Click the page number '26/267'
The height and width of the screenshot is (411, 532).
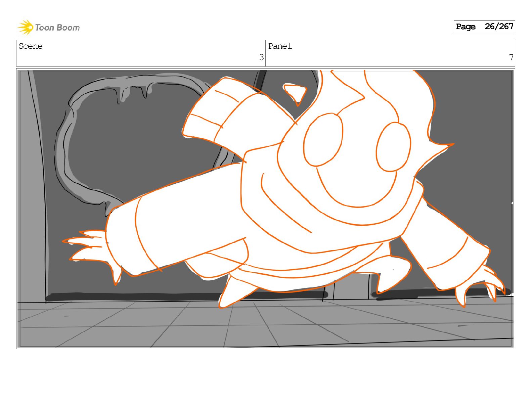(499, 27)
